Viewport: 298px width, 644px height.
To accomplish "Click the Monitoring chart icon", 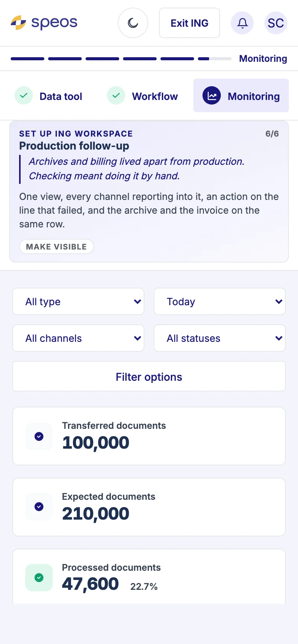I will (212, 95).
